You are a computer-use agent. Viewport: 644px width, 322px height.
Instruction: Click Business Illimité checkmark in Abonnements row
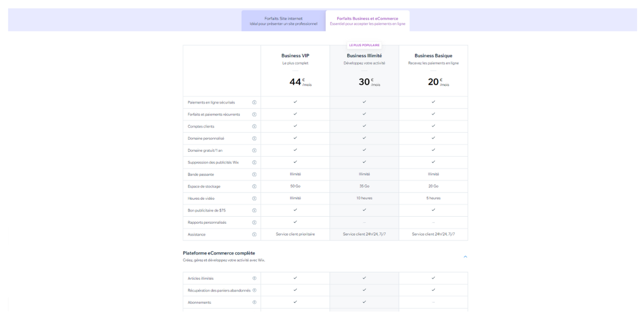pos(364,302)
